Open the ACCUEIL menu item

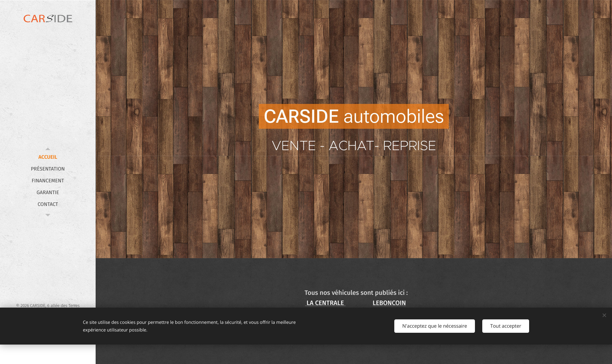[x=48, y=157]
